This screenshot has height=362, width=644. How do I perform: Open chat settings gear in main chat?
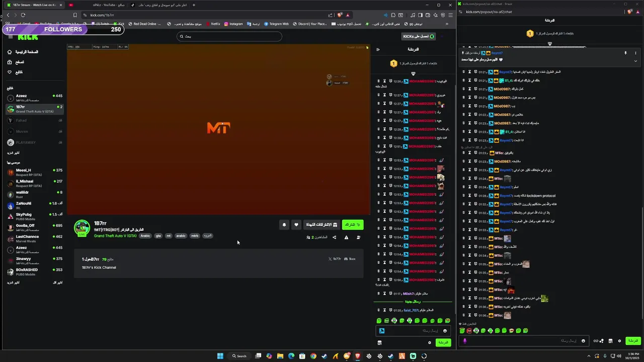tap(430, 342)
